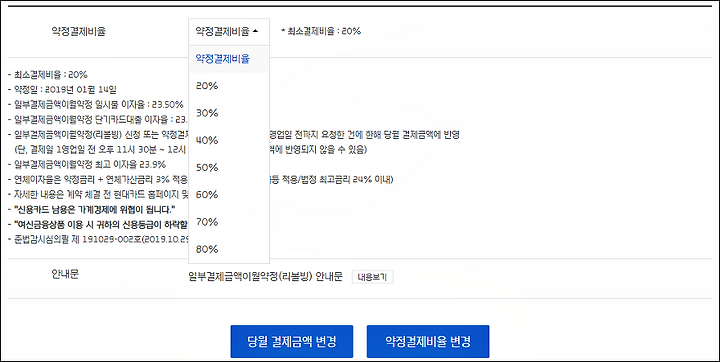The height and width of the screenshot is (362, 720).
Task: Click the 최소결제비율 : 20% note beside dropdown
Action: coord(321,31)
